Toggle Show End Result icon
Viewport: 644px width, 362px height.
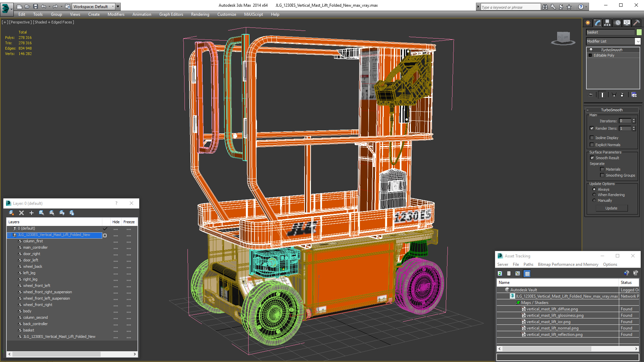click(x=602, y=95)
